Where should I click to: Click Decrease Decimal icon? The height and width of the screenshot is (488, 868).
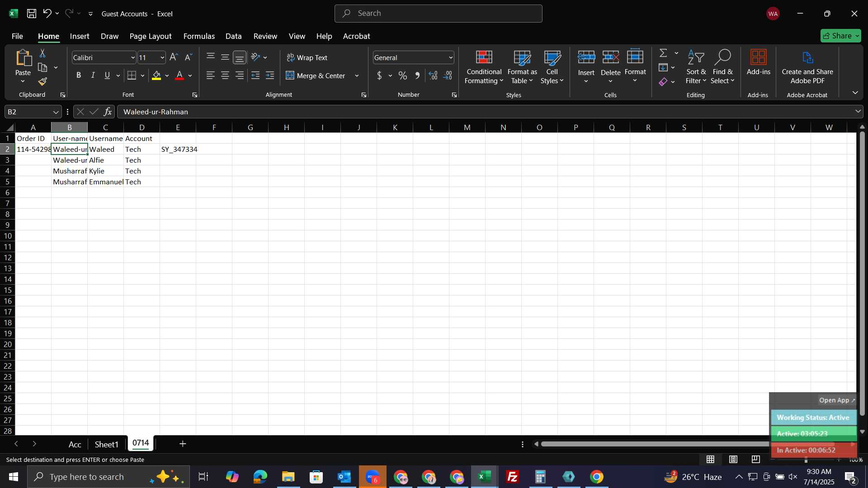pos(448,75)
